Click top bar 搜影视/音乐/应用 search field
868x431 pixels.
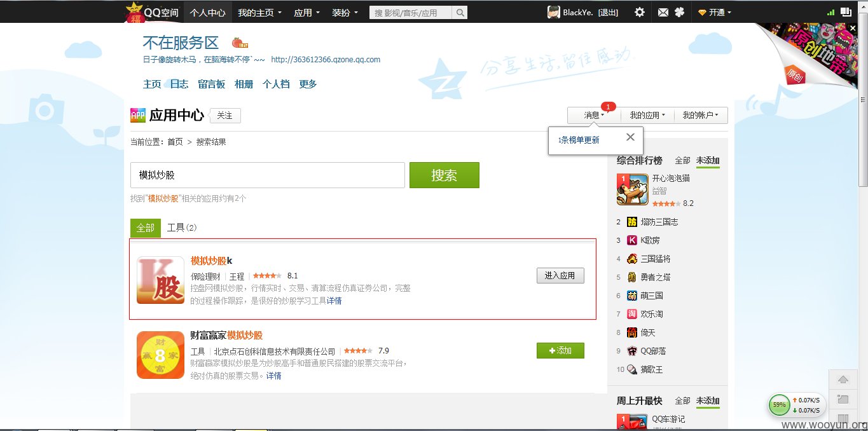coord(411,12)
